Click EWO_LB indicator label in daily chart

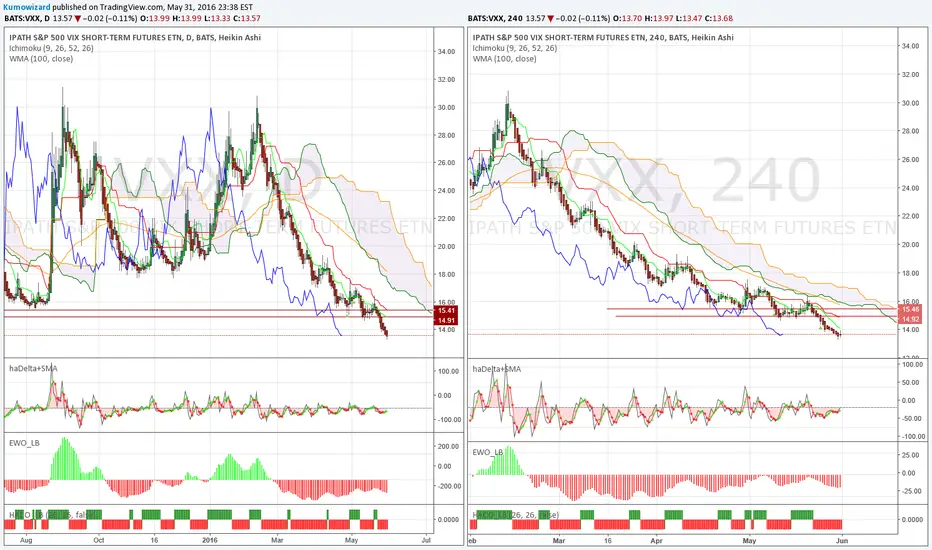coord(24,443)
